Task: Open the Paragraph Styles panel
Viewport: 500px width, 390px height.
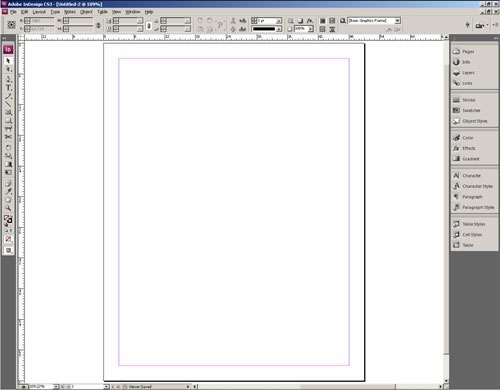Action: click(474, 207)
